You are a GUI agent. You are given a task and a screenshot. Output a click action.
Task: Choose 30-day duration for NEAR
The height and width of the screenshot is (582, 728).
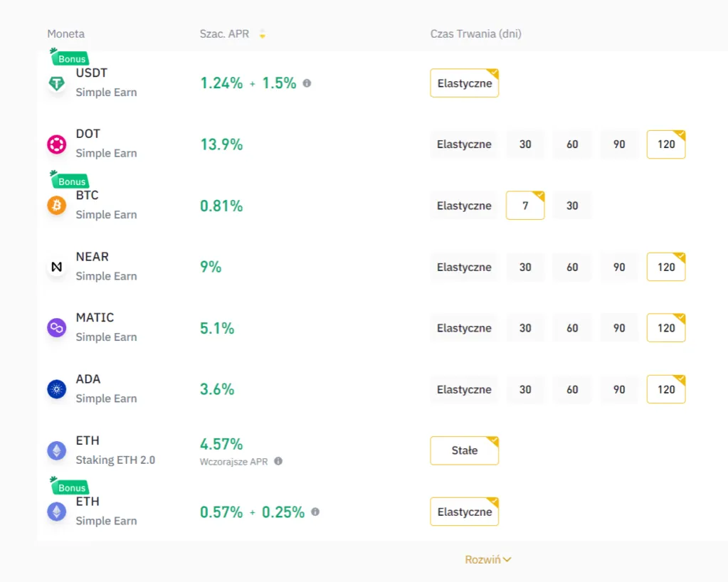(x=525, y=267)
